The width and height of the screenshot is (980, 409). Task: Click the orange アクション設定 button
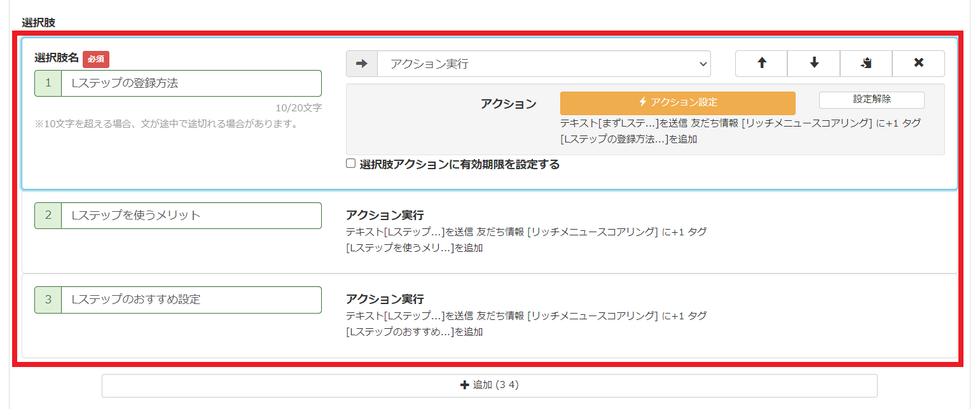coord(677,102)
